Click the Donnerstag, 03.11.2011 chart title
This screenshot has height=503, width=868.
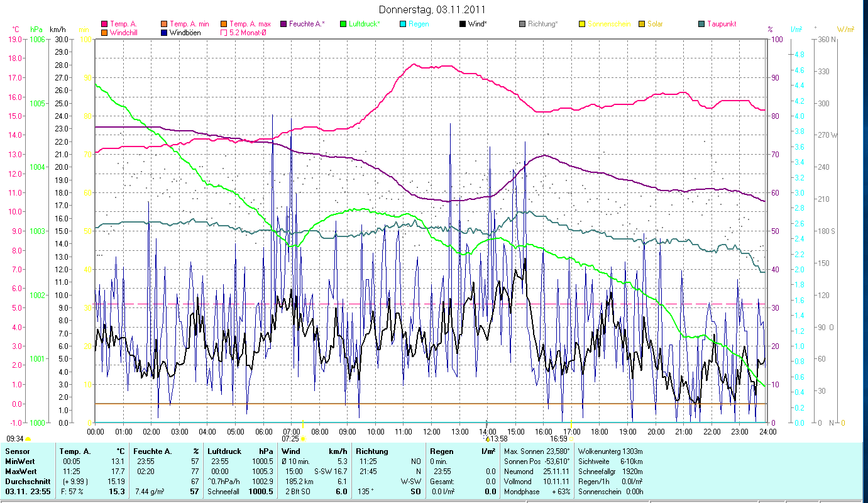(432, 10)
